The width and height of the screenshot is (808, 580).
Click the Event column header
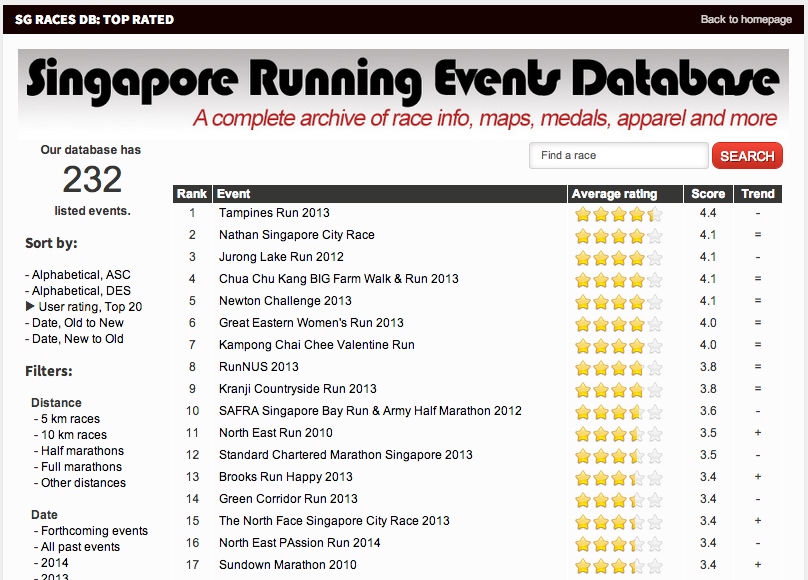click(390, 194)
